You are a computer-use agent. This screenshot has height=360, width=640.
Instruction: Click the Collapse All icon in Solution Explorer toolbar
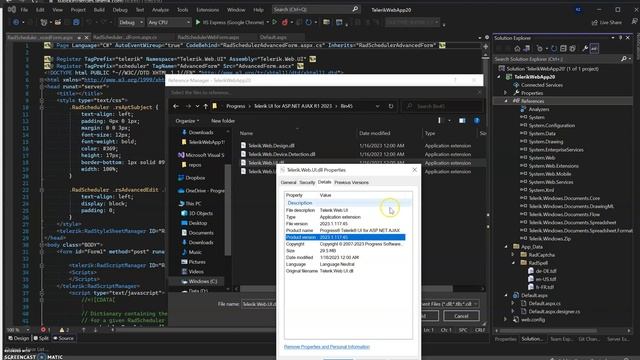click(563, 49)
